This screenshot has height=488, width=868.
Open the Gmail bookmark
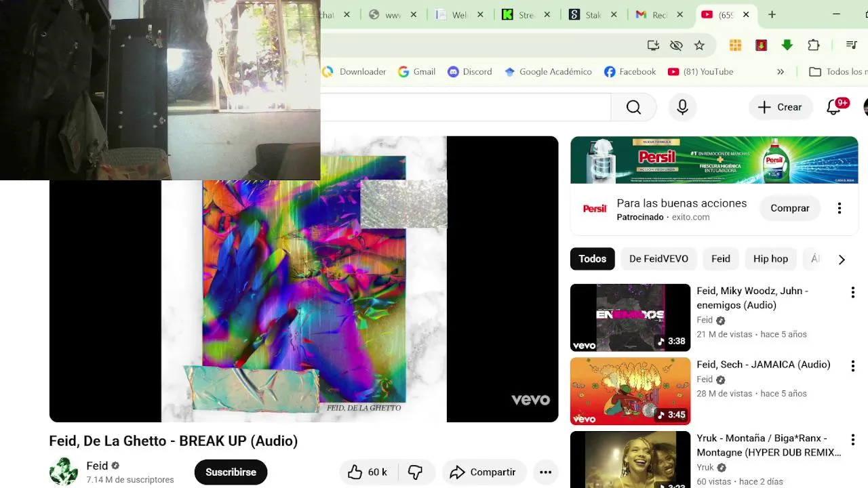tap(416, 72)
